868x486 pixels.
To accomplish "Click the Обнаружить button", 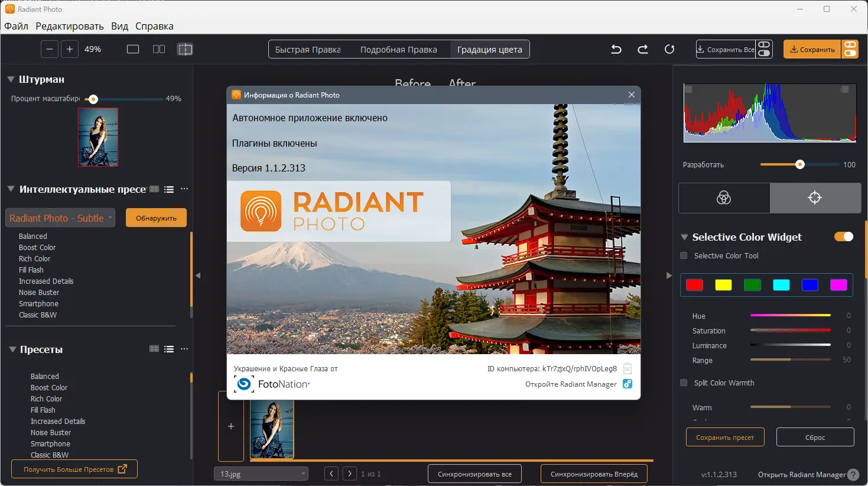I will (x=156, y=218).
